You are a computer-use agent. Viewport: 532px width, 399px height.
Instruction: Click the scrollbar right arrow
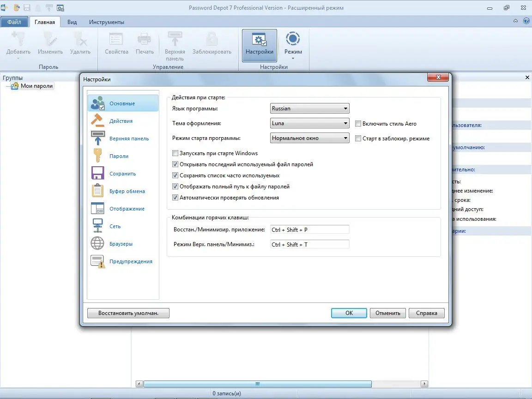tap(424, 384)
